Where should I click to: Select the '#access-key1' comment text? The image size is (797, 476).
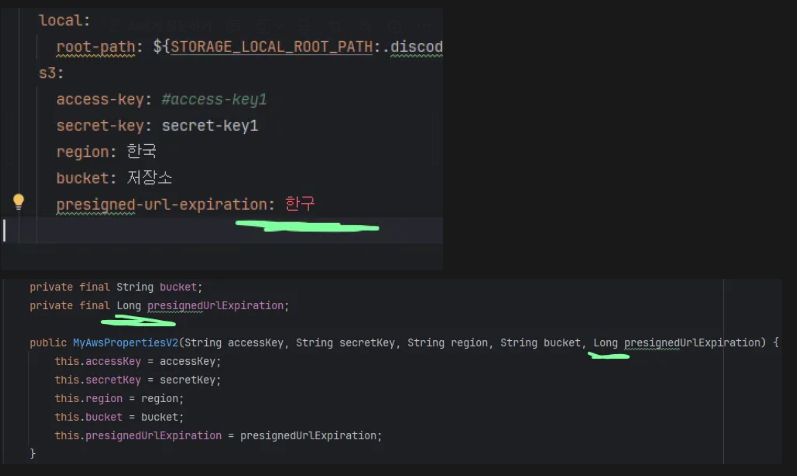(214, 99)
